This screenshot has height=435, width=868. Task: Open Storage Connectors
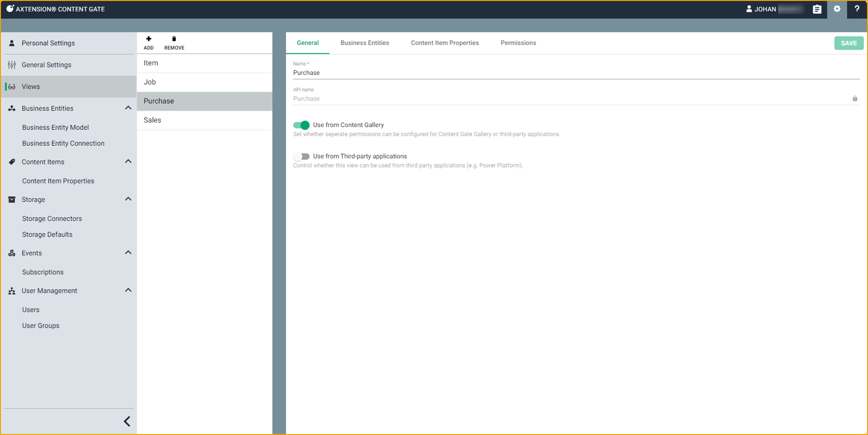[x=52, y=219]
